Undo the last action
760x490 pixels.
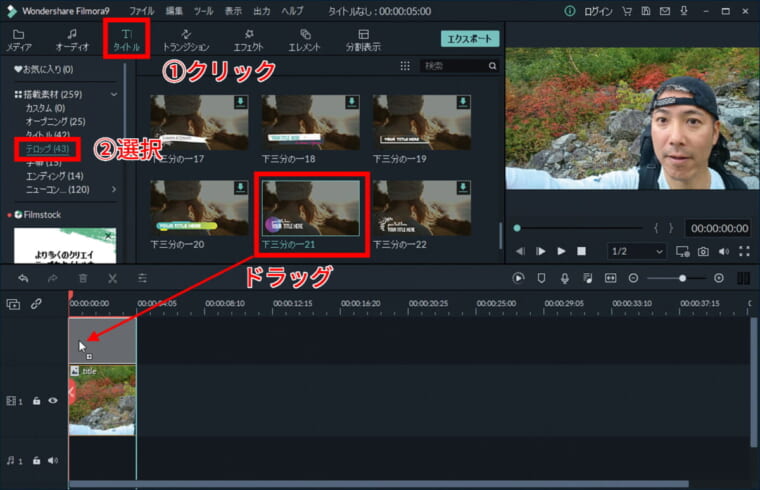(x=23, y=278)
